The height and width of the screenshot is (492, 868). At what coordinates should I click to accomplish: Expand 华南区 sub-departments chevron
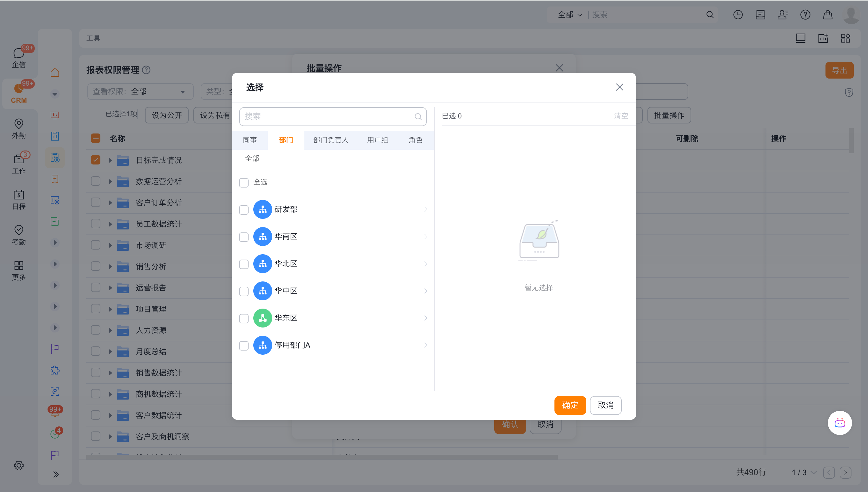(425, 237)
